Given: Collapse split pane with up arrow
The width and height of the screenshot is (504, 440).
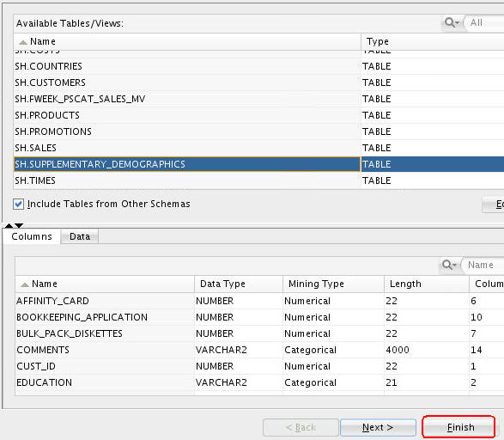Looking at the screenshot, I should [9, 225].
